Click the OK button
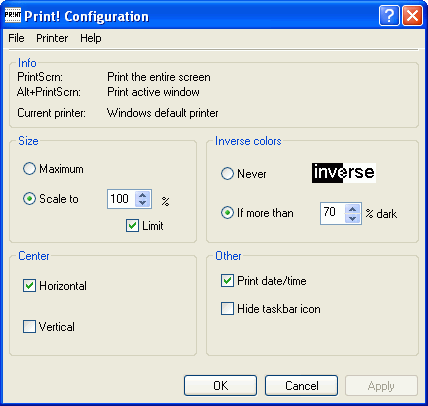This screenshot has height=406, width=428. pos(220,386)
